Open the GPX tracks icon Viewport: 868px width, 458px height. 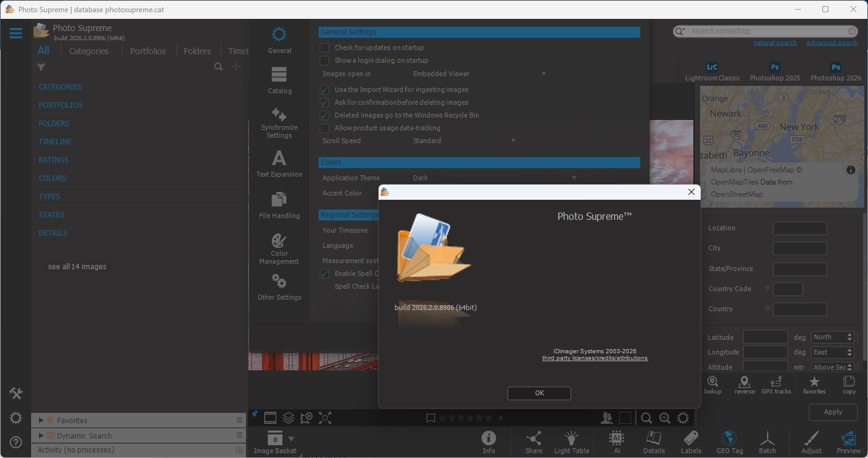pyautogui.click(x=775, y=383)
